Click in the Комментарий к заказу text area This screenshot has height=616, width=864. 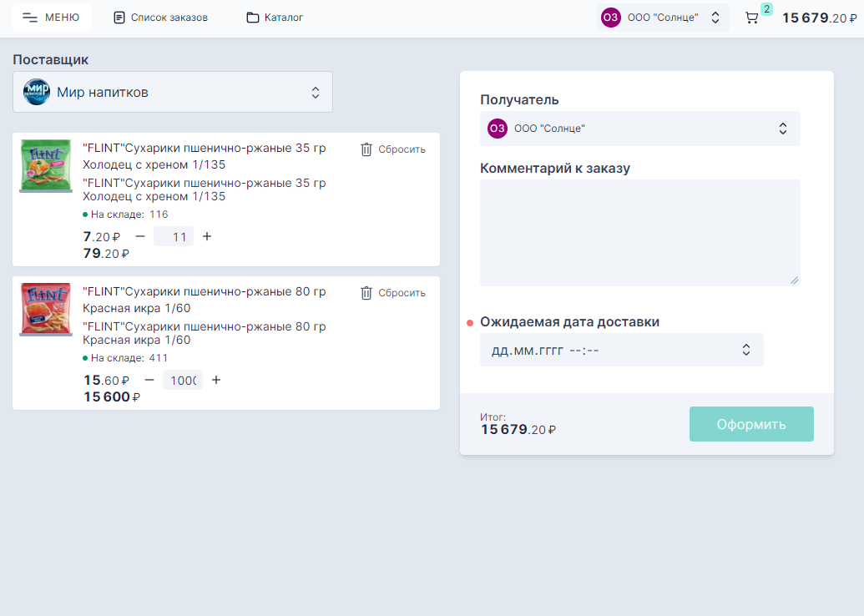pos(639,232)
